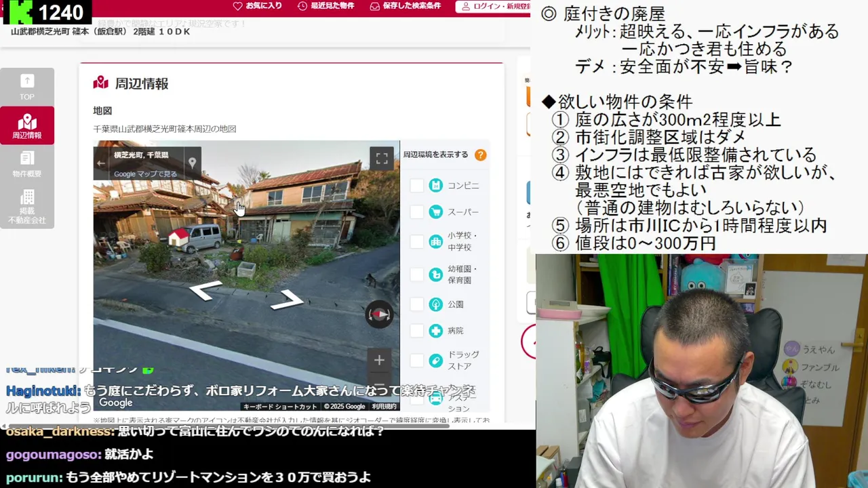
Task: Toggle fullscreen on street view
Action: [x=382, y=159]
